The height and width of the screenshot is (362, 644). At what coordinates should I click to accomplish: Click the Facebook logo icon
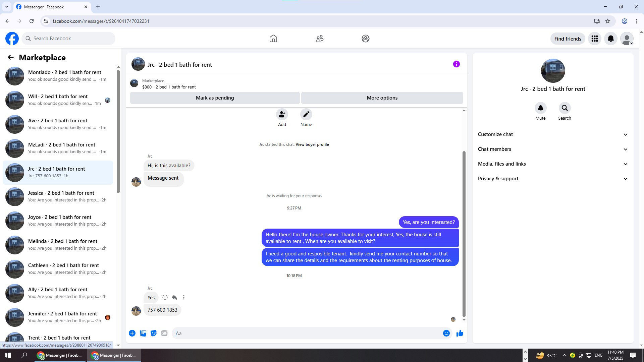pos(12,39)
